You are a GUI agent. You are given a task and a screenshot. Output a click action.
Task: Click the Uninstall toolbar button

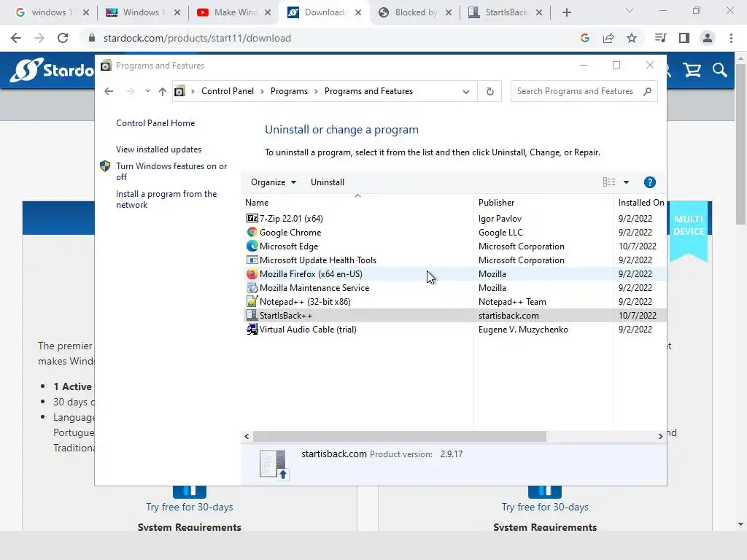(328, 182)
